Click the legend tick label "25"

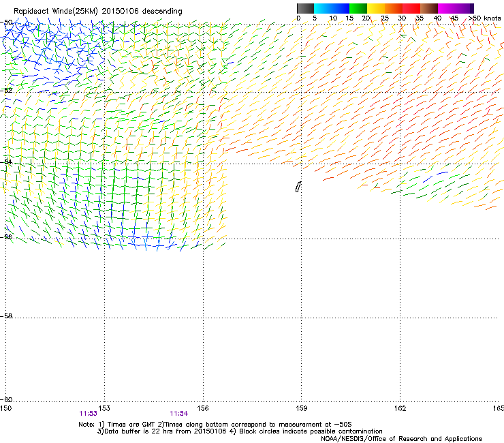384,18
